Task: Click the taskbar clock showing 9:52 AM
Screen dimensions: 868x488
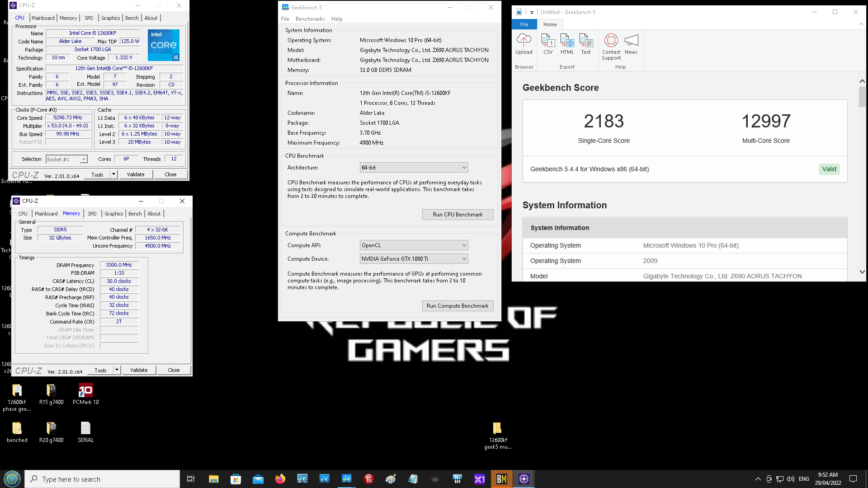Action: (x=828, y=479)
